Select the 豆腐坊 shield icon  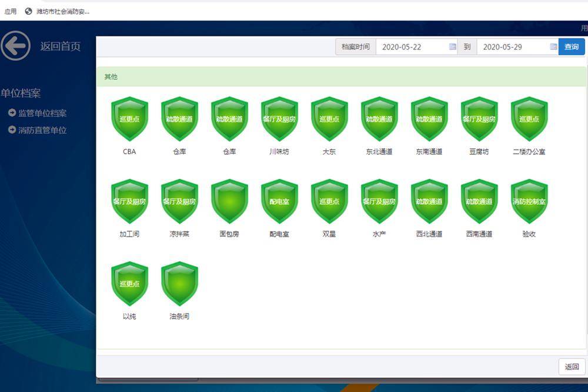pyautogui.click(x=479, y=119)
